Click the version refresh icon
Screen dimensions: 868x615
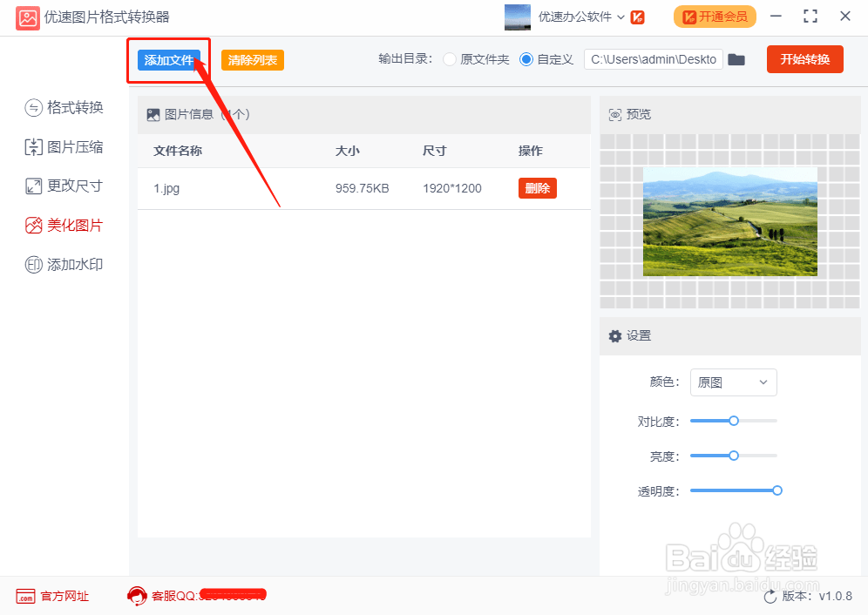pyautogui.click(x=770, y=597)
